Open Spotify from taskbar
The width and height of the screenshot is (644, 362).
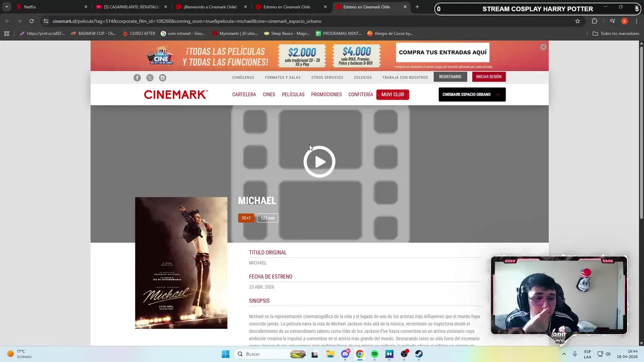[x=374, y=354]
